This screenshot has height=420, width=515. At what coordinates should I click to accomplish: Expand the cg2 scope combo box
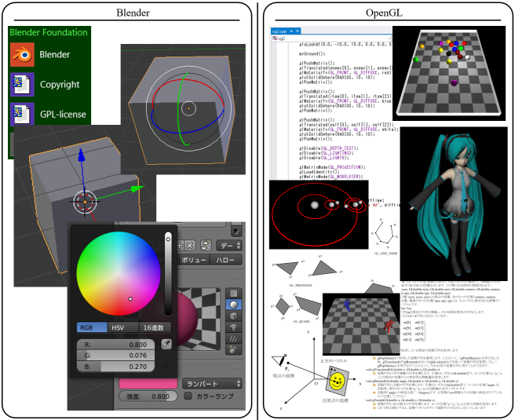(390, 38)
